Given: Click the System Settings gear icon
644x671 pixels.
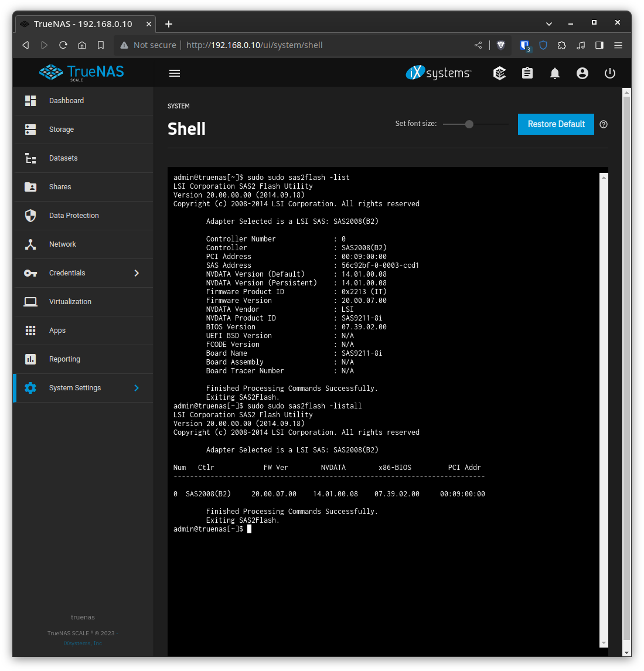Looking at the screenshot, I should point(30,388).
